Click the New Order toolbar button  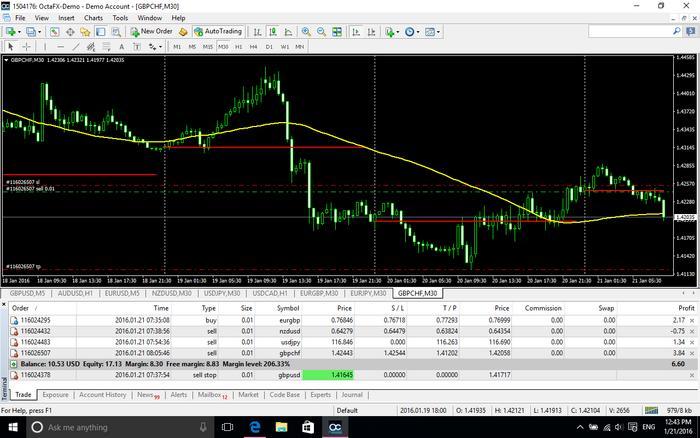(150, 32)
